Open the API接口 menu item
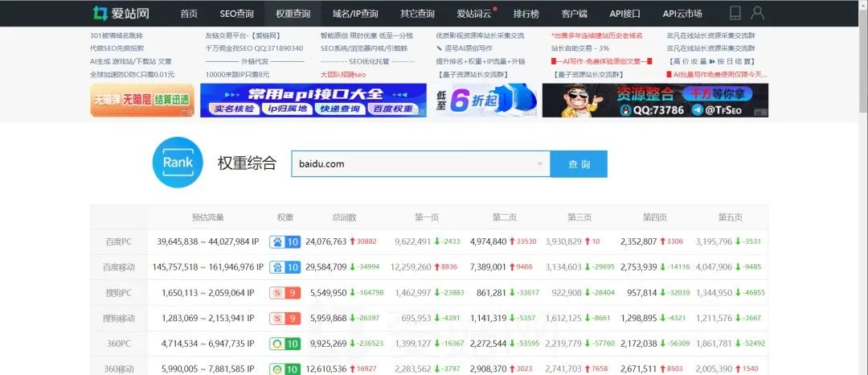 click(625, 14)
